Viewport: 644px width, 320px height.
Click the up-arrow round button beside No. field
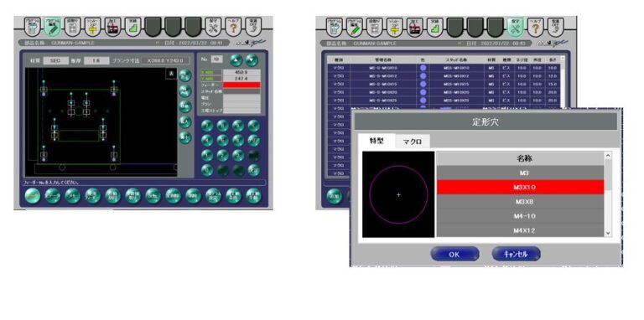(x=236, y=60)
